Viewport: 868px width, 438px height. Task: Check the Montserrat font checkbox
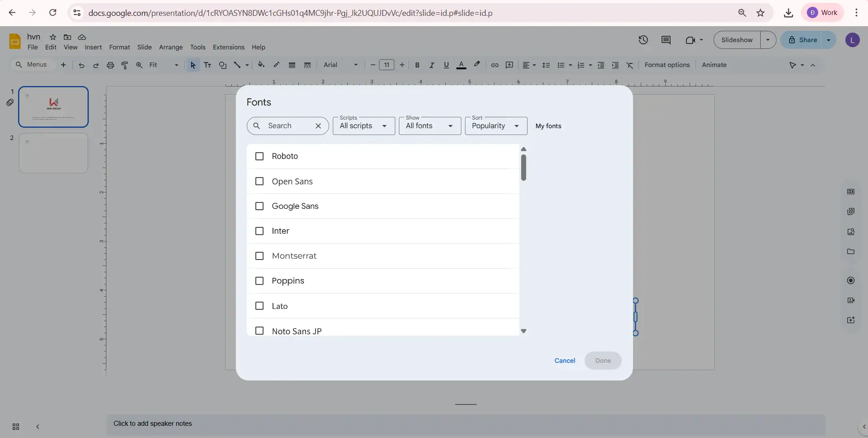tap(259, 256)
